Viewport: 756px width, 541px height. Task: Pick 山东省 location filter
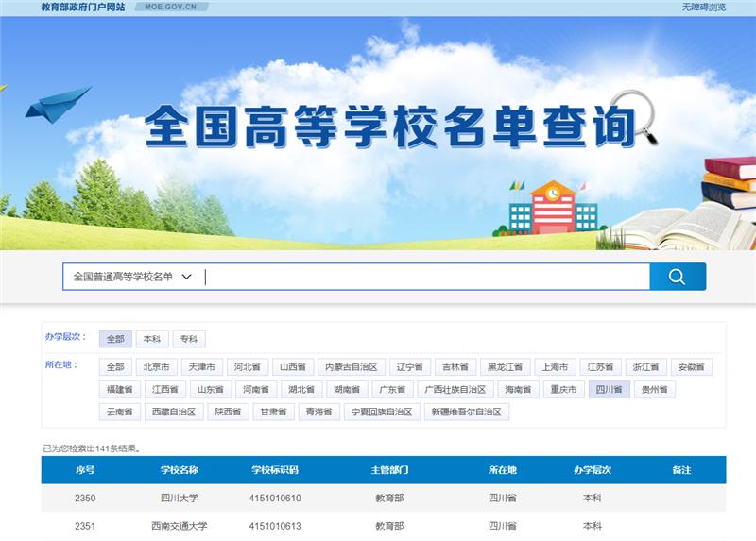tap(211, 389)
